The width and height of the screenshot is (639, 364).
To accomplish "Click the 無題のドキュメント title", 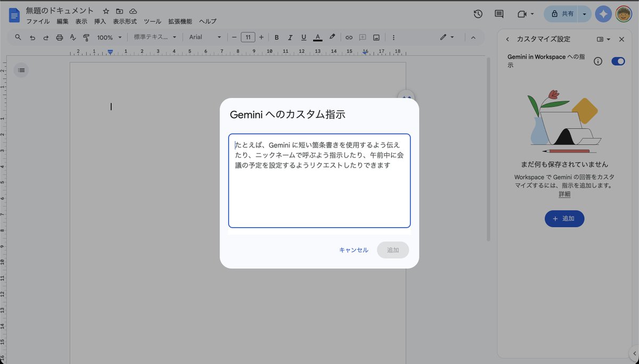I will click(x=60, y=11).
